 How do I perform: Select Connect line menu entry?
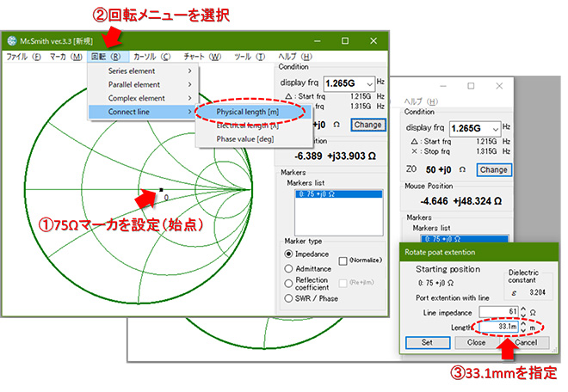144,112
